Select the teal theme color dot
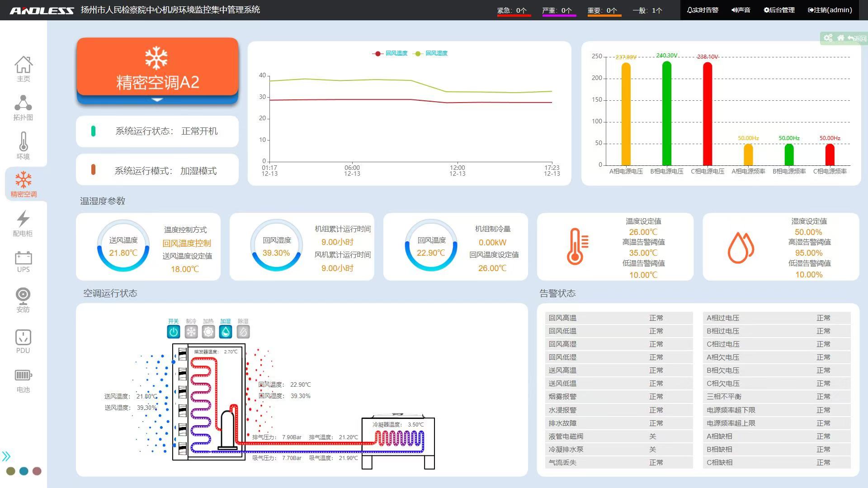 [24, 471]
